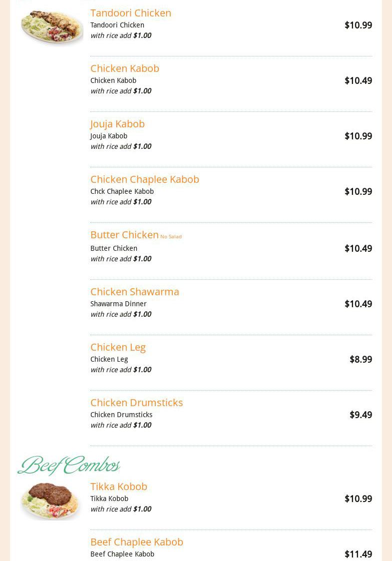Screen dimensions: 392x561
Task: Click the Beef Combos section heading
Action: (x=69, y=466)
